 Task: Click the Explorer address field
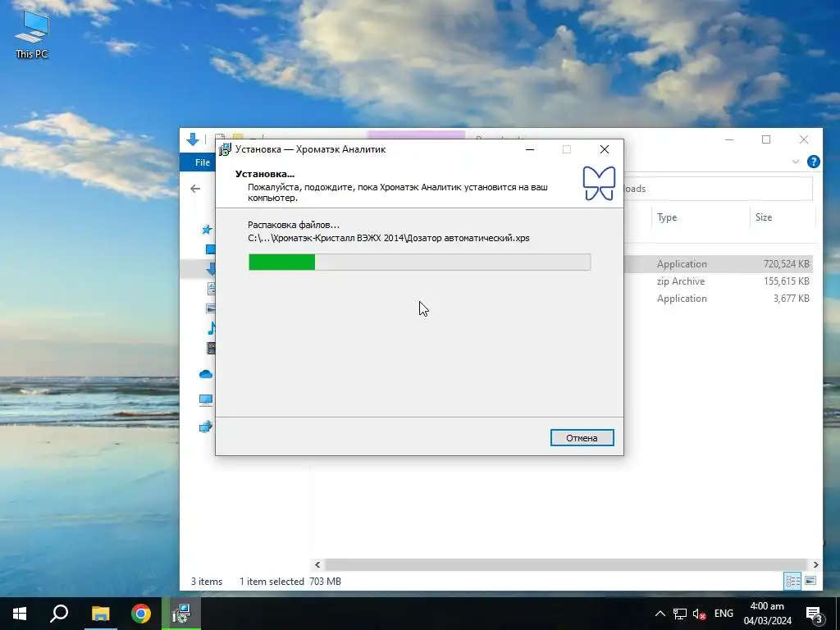tap(718, 189)
